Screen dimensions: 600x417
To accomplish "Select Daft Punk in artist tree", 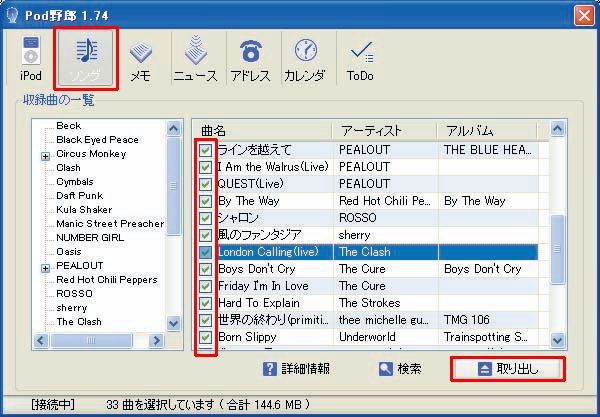I will pyautogui.click(x=80, y=195).
